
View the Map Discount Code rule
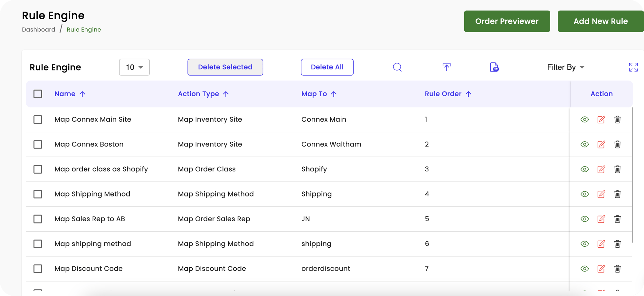[584, 269]
